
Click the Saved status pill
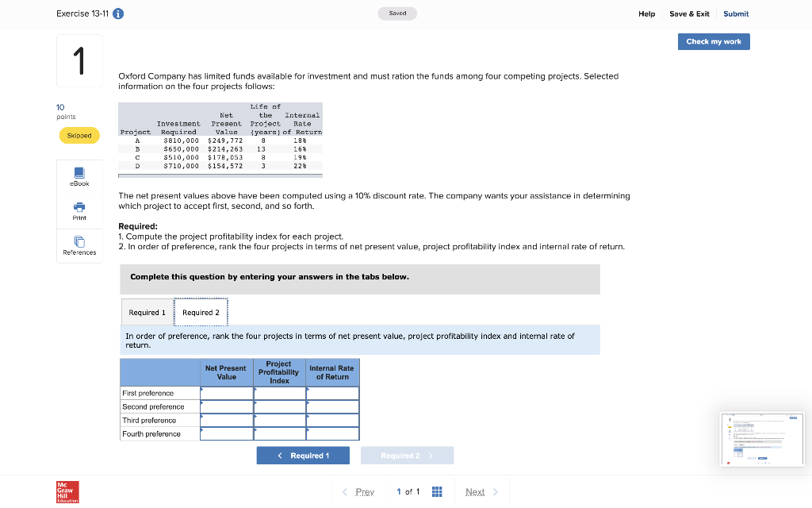tap(396, 13)
